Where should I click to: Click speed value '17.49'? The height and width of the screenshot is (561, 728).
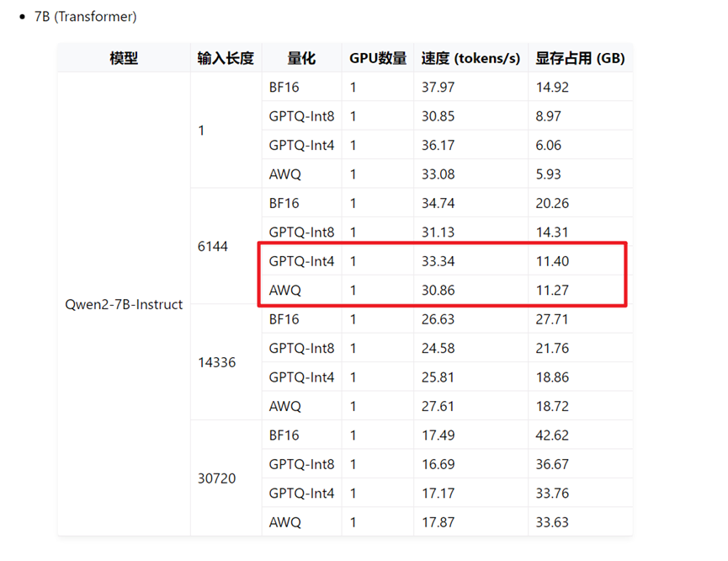click(438, 435)
